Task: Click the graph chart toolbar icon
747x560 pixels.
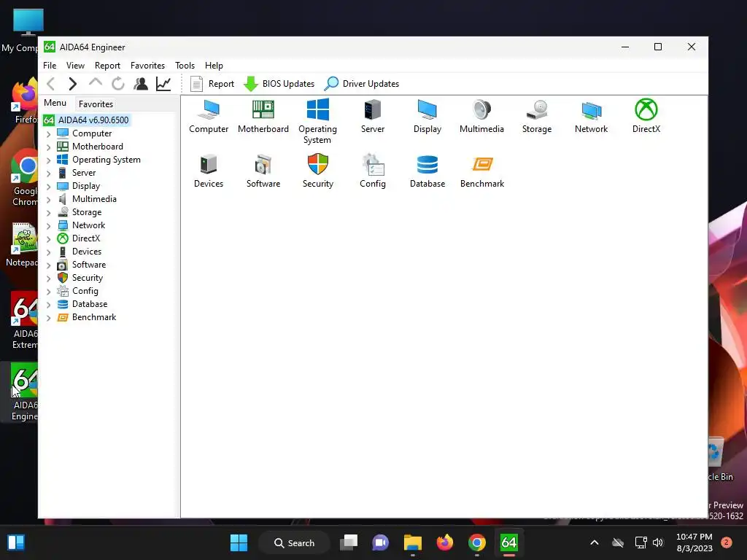Action: coord(163,84)
